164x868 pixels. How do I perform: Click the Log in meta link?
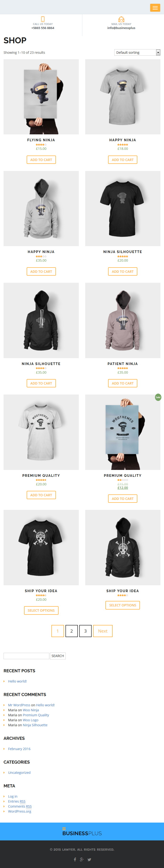click(x=12, y=796)
